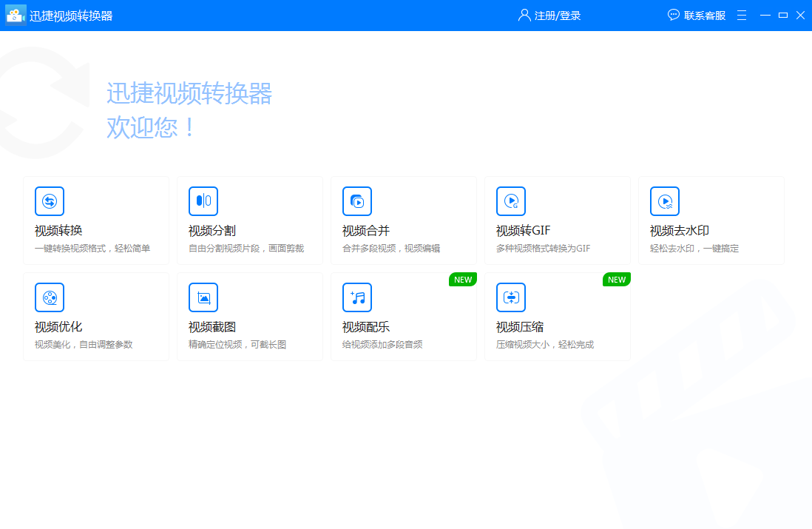Click the 视频转GIF title text
Image resolution: width=812 pixels, height=529 pixels.
coord(523,231)
